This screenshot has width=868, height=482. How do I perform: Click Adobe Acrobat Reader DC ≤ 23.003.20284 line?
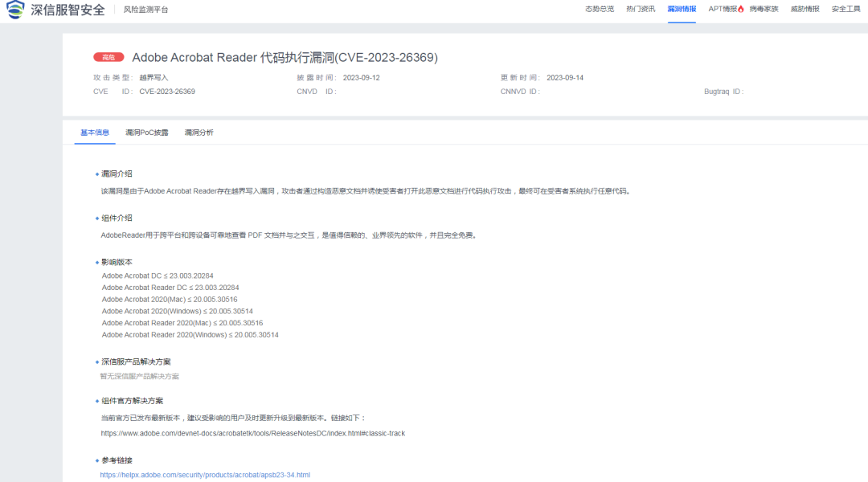point(170,288)
